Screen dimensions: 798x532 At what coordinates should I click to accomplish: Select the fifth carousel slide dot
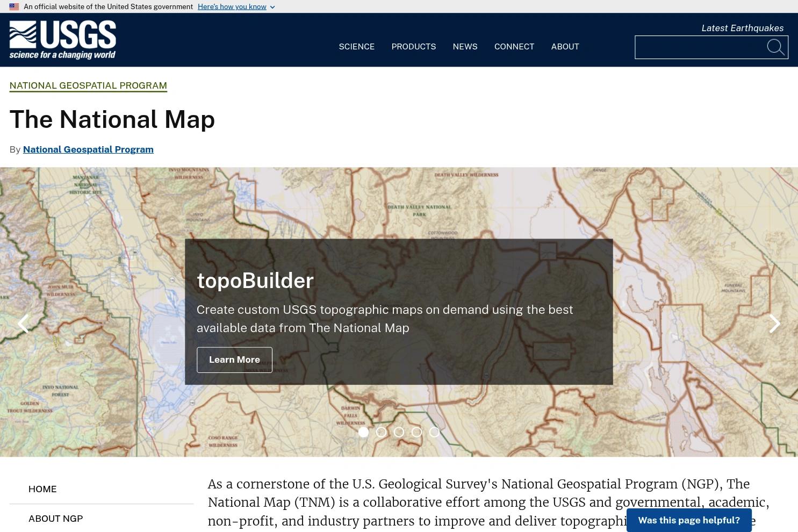(434, 432)
